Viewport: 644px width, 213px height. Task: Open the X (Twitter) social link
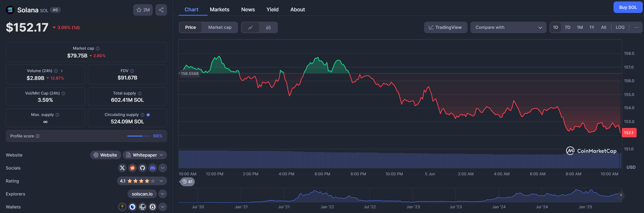122,168
